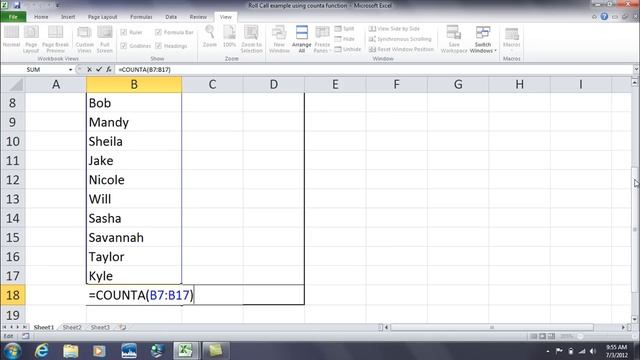Screen dimensions: 640x360
Task: Open Internet Explorer from taskbar
Action: [42, 351]
